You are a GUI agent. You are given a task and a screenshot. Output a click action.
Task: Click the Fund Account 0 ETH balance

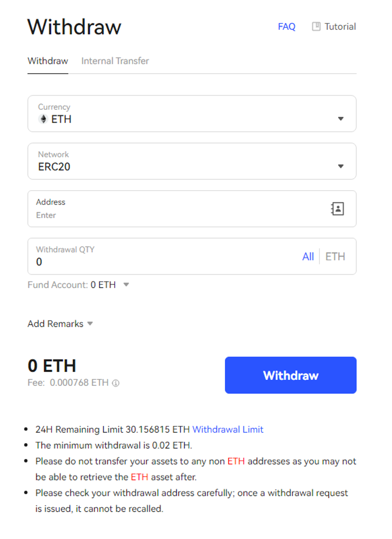point(103,285)
